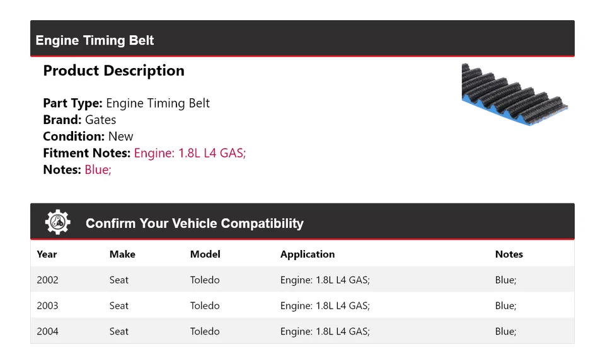
Task: Click the red Blue; notes text
Action: coord(98,169)
